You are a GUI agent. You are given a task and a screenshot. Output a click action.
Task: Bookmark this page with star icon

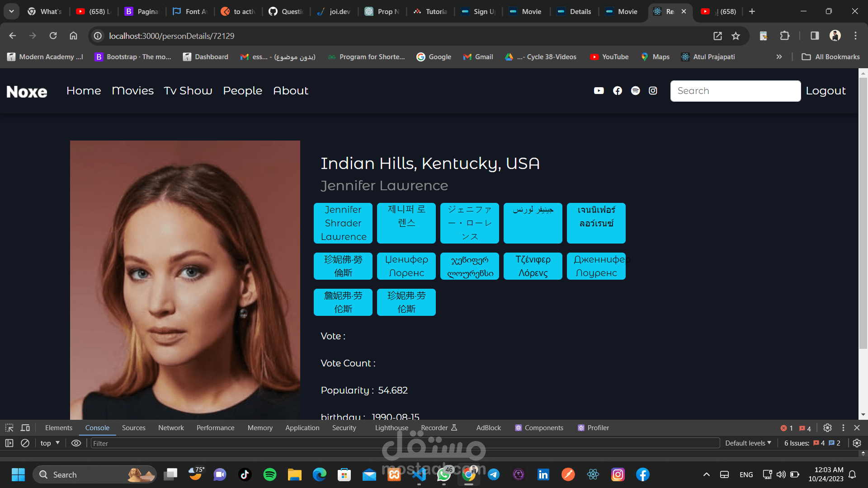[736, 36]
